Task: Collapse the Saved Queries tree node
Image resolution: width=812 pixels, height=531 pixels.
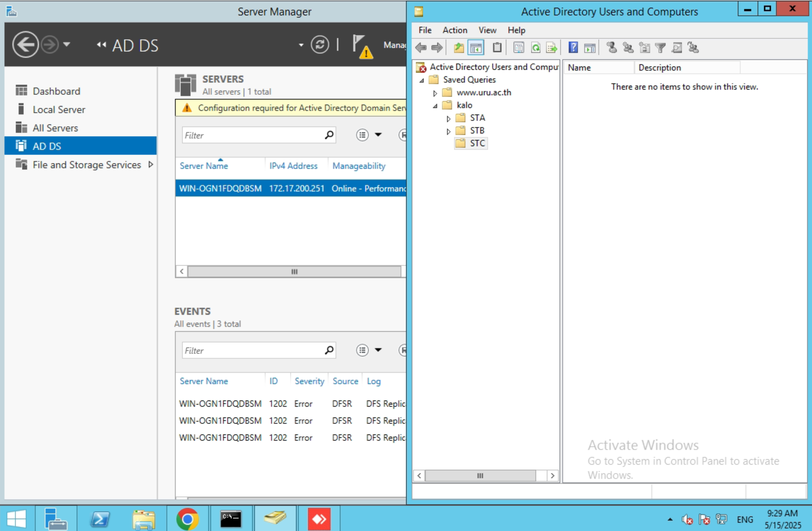Action: (x=422, y=80)
